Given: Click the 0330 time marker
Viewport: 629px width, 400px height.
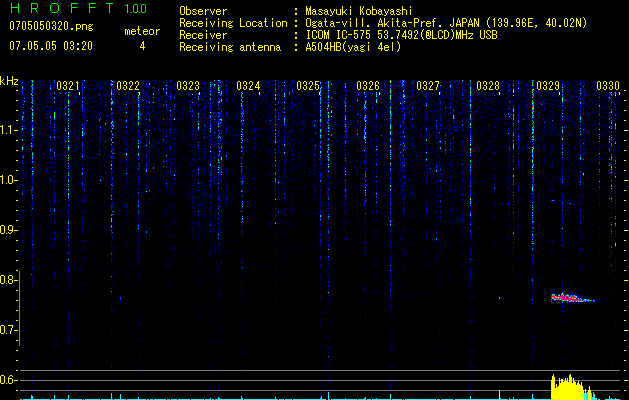Looking at the screenshot, I should click(608, 86).
